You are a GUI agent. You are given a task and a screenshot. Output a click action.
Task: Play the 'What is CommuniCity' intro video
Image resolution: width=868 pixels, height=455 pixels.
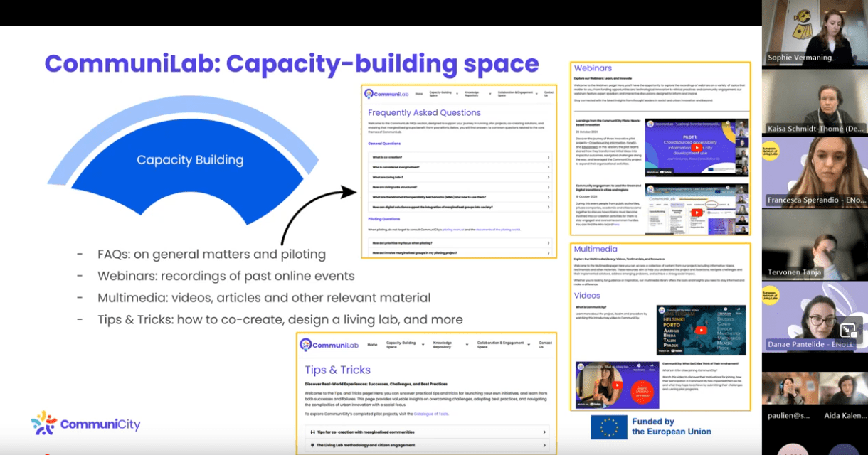701,331
